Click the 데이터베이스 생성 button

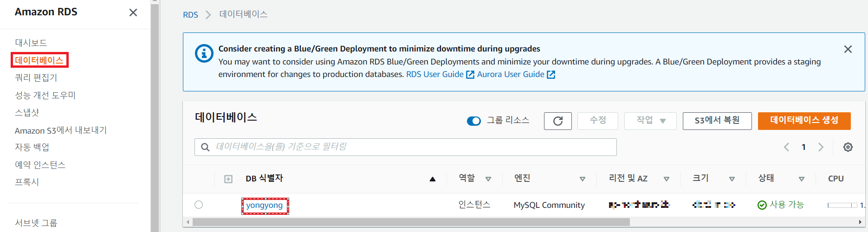804,121
